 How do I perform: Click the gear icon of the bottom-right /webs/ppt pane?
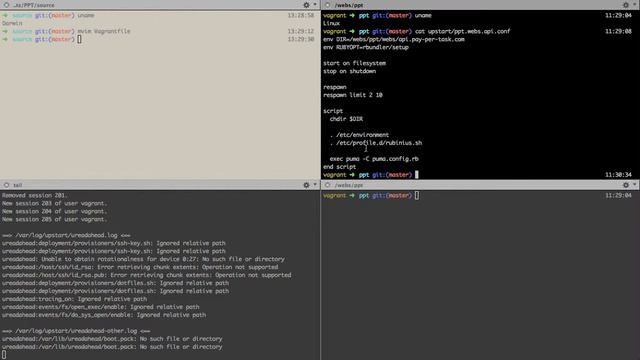click(x=626, y=185)
